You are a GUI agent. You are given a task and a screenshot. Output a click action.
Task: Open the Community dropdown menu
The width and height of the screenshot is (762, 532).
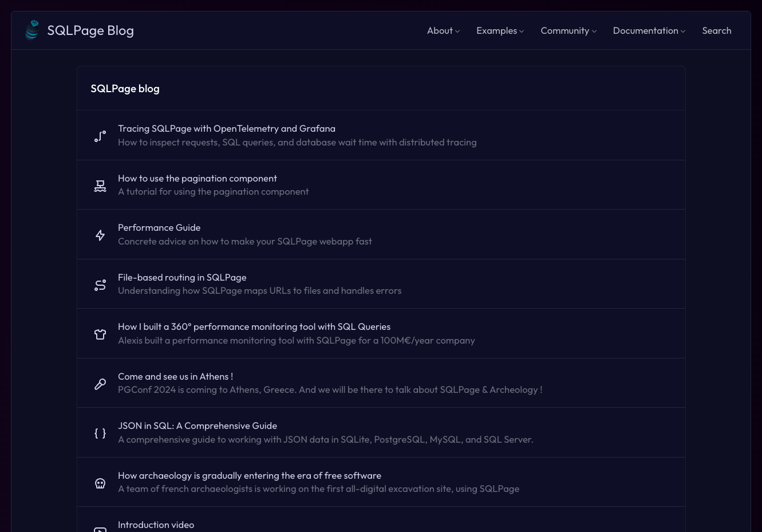[568, 31]
